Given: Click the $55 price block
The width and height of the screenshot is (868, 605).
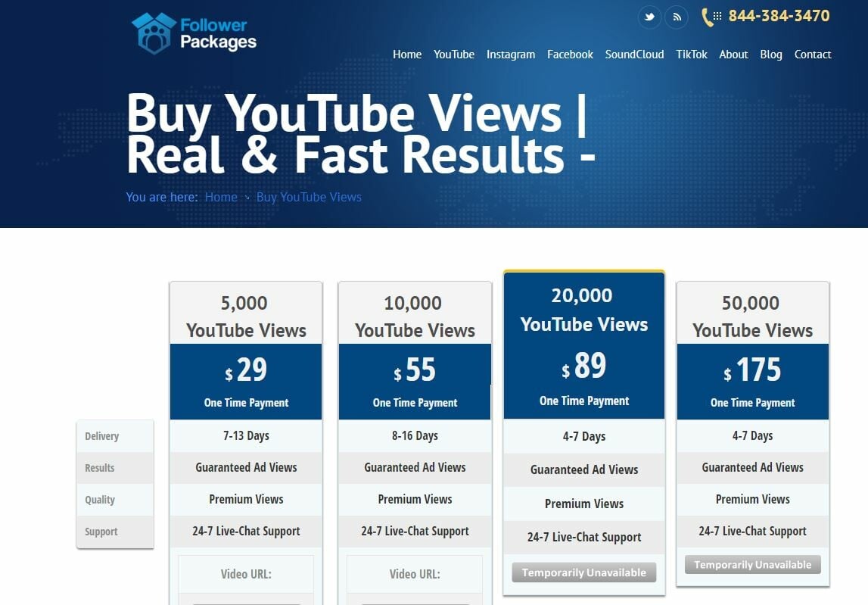Looking at the screenshot, I should click(x=415, y=381).
